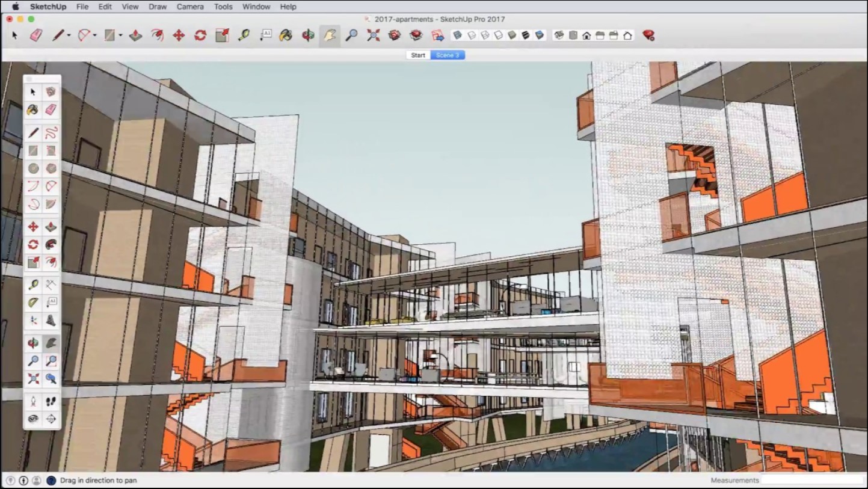Expand the Rectangle shape tool dropdown arrow

point(120,36)
